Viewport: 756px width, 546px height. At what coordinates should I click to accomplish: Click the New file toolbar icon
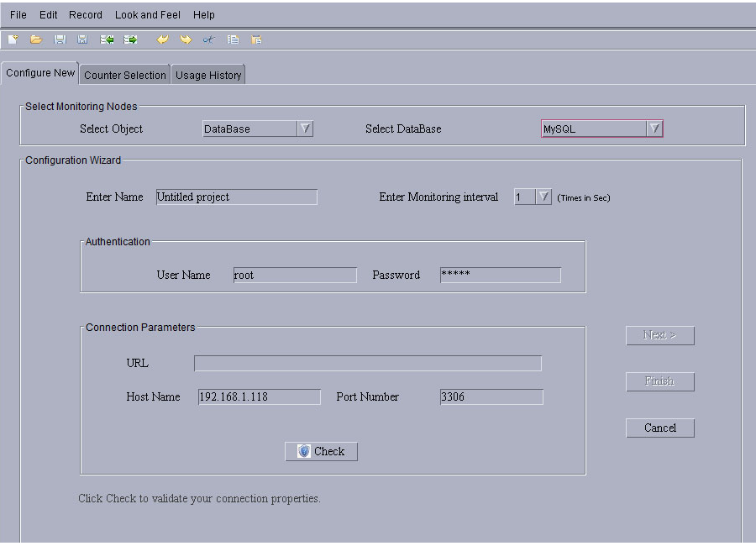point(13,39)
